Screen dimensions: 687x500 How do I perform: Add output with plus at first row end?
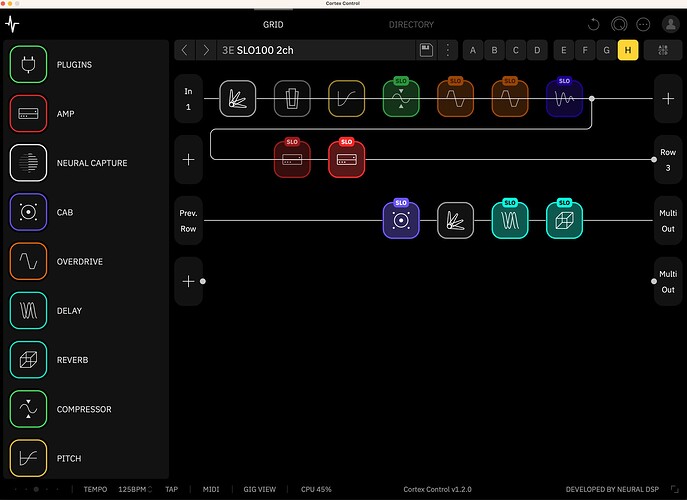[x=668, y=99]
